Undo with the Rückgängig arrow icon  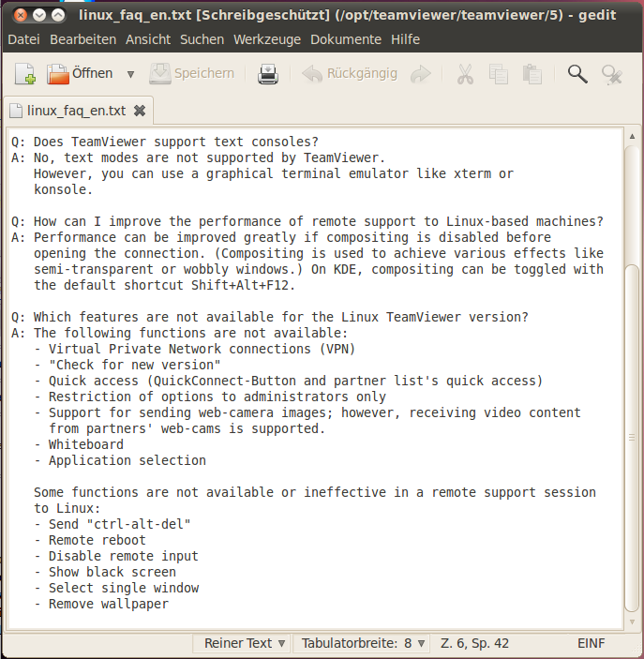[349, 74]
